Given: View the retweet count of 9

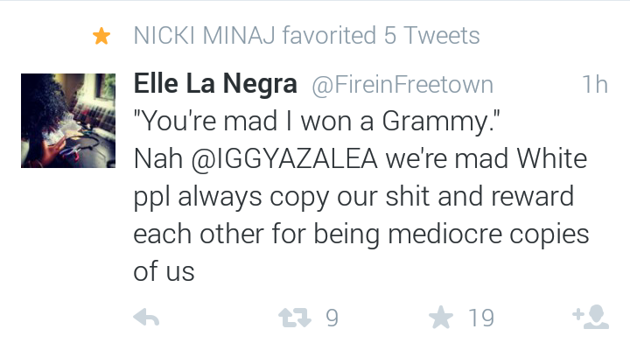Looking at the screenshot, I should [x=332, y=318].
